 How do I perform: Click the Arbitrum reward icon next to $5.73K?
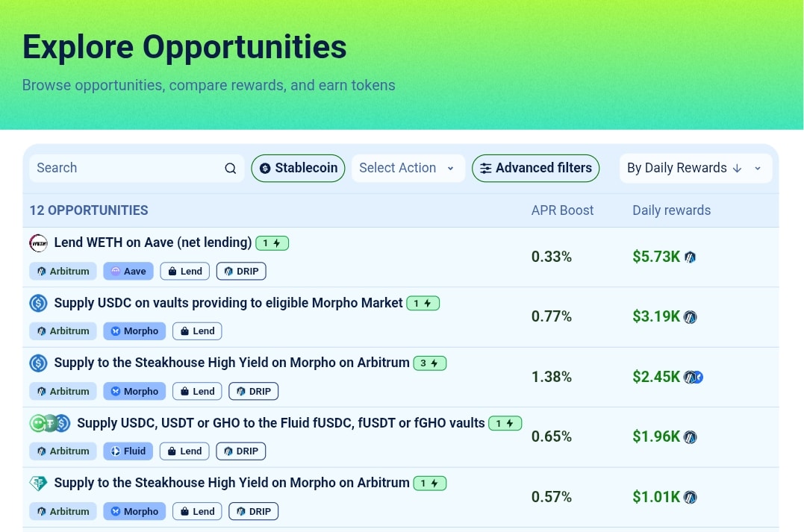[691, 257]
